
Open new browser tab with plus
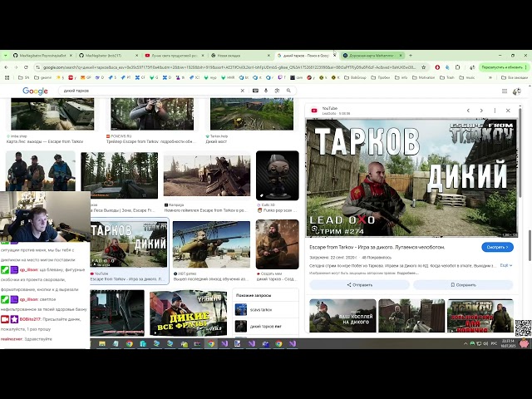[x=411, y=56]
